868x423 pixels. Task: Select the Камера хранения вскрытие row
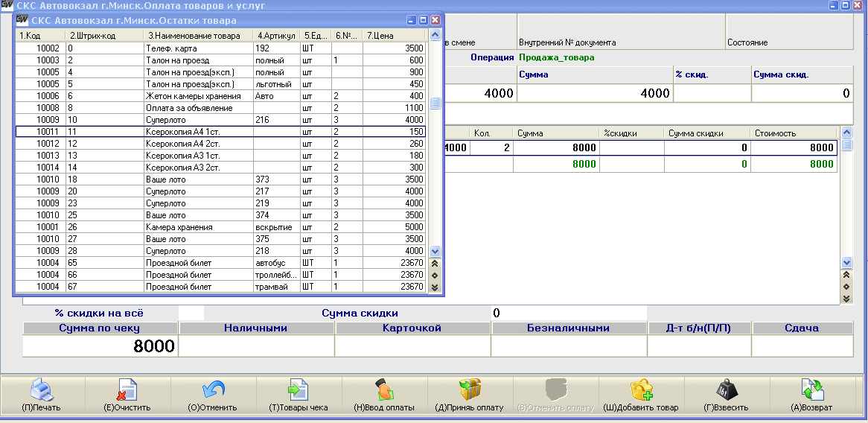pyautogui.click(x=220, y=227)
